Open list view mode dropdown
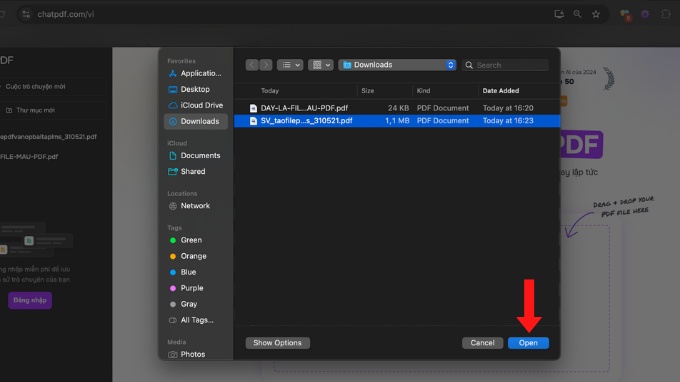Image resolution: width=680 pixels, height=382 pixels. coord(290,65)
